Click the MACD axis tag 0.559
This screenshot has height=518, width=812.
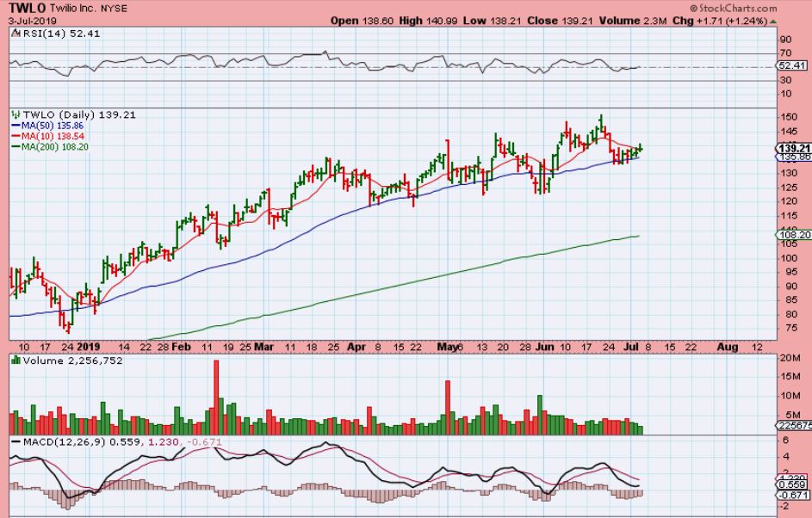click(793, 485)
